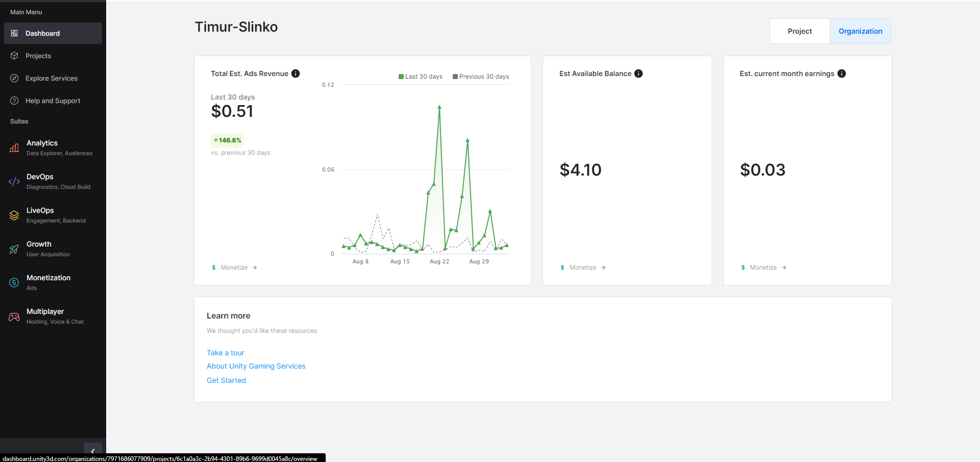Click the Multiplayer gamepad icon
980x462 pixels.
tap(14, 317)
